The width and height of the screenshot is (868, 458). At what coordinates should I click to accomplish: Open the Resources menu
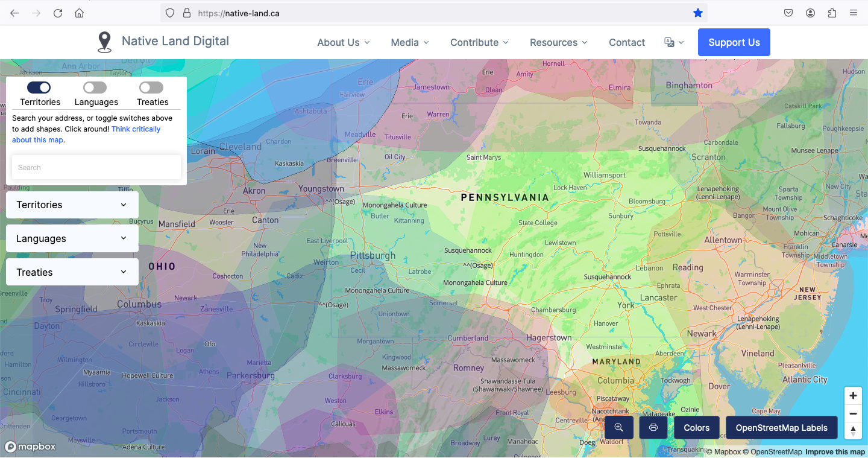pyautogui.click(x=558, y=42)
